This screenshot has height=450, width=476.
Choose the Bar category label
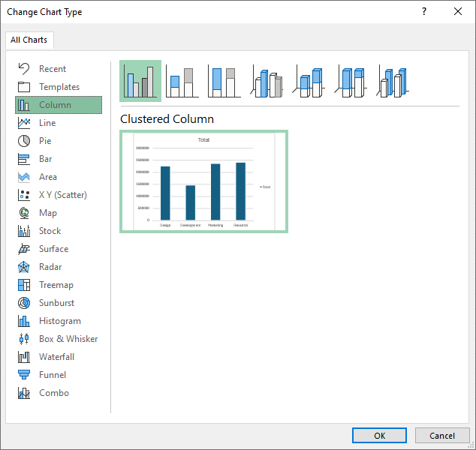[x=46, y=159]
